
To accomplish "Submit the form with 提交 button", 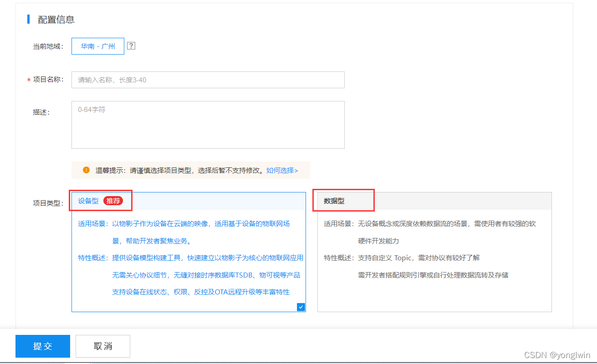I will point(43,346).
